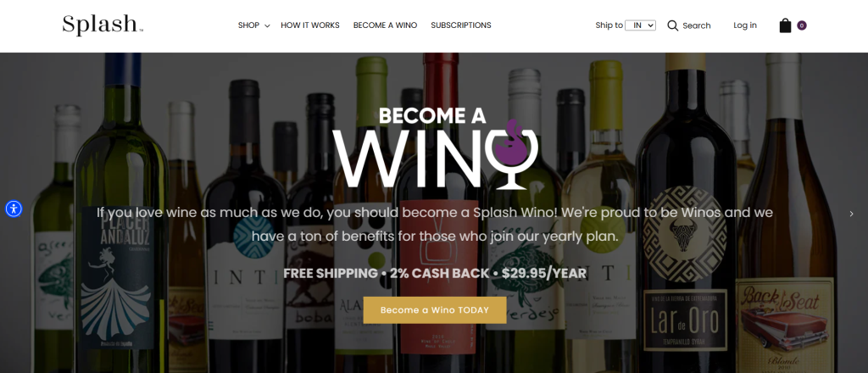Open BECOME A WINO nav item
Image resolution: width=868 pixels, height=373 pixels.
coord(386,25)
